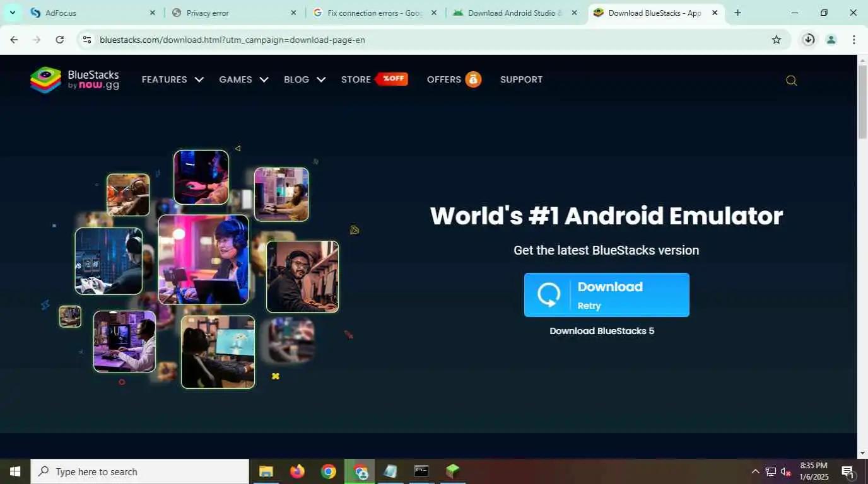
Task: Close the AdFoc.us tab
Action: [152, 13]
